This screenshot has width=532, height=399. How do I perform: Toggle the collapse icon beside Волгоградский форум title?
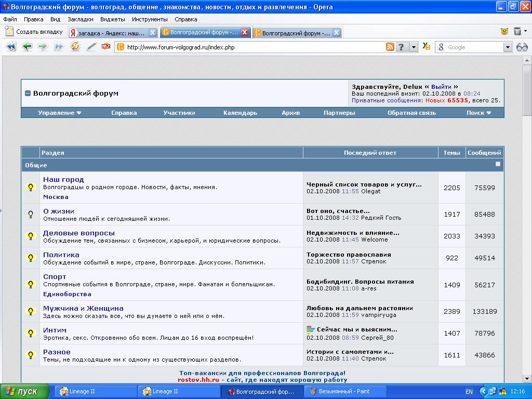[28, 94]
